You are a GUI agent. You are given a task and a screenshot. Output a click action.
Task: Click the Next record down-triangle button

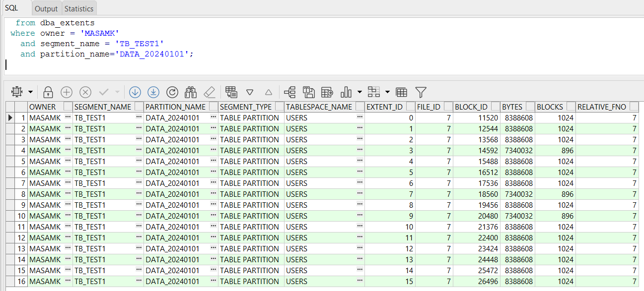point(250,92)
